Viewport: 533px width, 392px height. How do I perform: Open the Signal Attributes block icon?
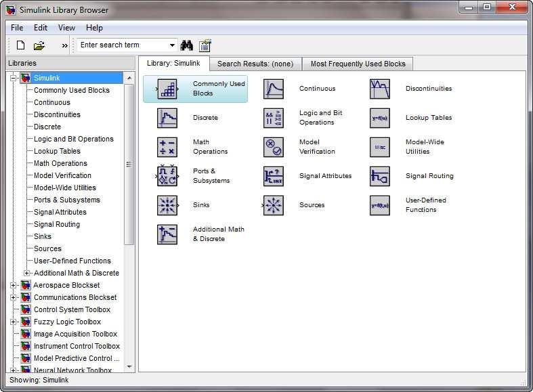point(274,176)
